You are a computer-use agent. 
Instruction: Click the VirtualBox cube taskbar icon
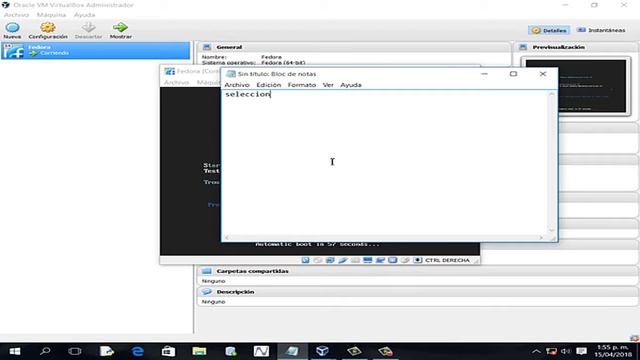(322, 351)
